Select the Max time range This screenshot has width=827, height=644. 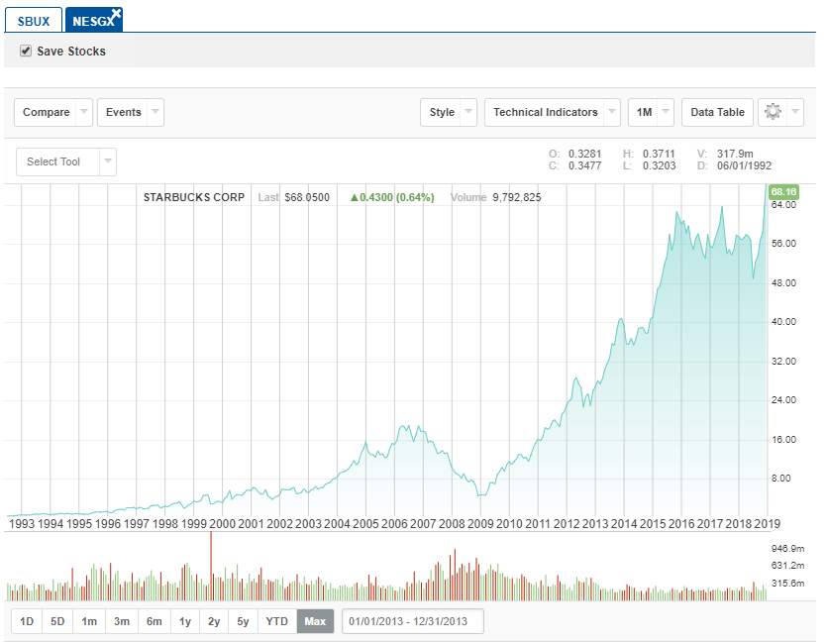tap(315, 621)
